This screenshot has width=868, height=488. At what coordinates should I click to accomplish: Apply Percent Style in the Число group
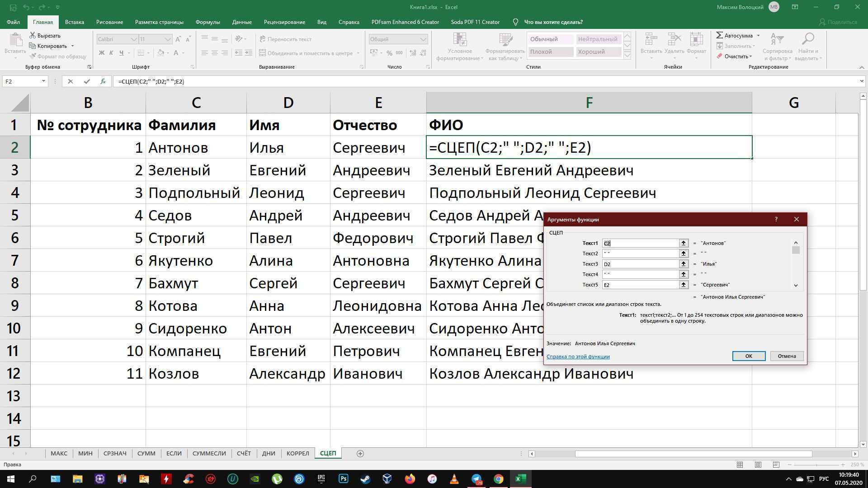click(x=390, y=52)
